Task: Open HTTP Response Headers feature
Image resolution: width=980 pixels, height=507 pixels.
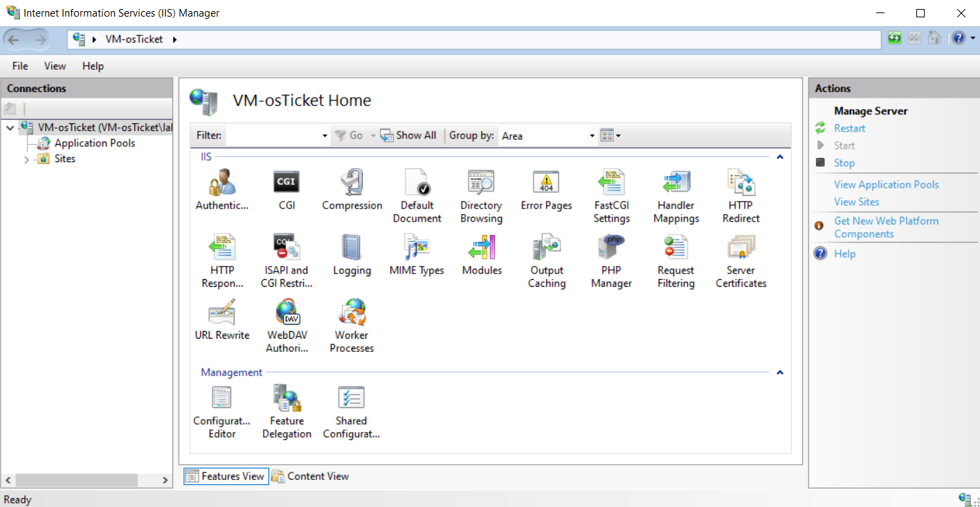Action: click(222, 262)
